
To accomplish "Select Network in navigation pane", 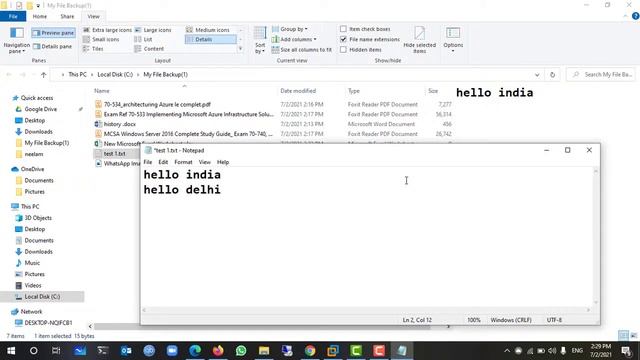I will click(31, 311).
